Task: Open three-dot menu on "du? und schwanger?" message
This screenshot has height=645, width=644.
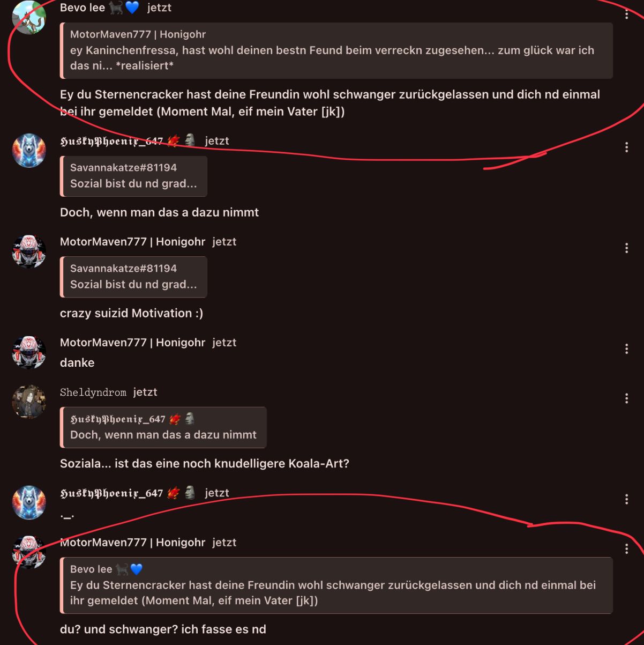Action: coord(626,548)
